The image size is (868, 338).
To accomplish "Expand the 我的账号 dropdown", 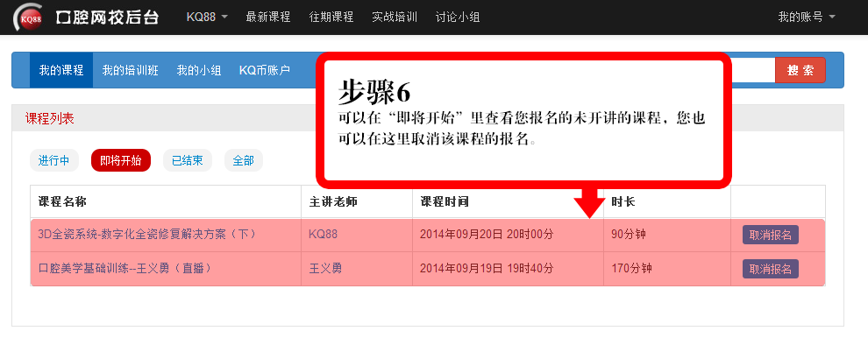I will [807, 18].
